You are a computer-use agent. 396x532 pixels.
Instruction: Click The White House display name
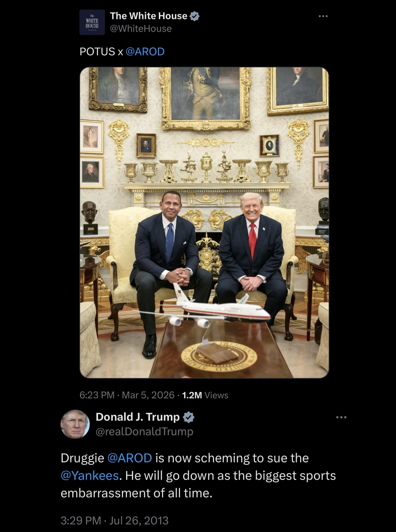pos(148,16)
